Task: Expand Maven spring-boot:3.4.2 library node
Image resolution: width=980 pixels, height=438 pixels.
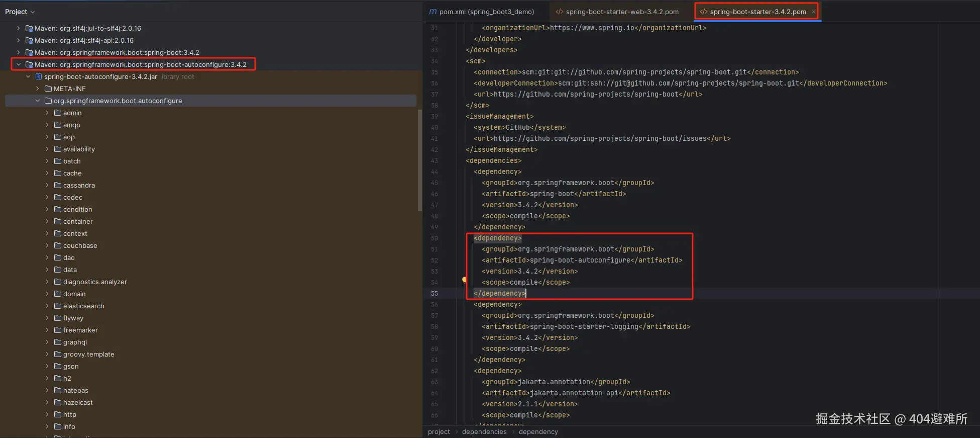Action: coord(19,52)
